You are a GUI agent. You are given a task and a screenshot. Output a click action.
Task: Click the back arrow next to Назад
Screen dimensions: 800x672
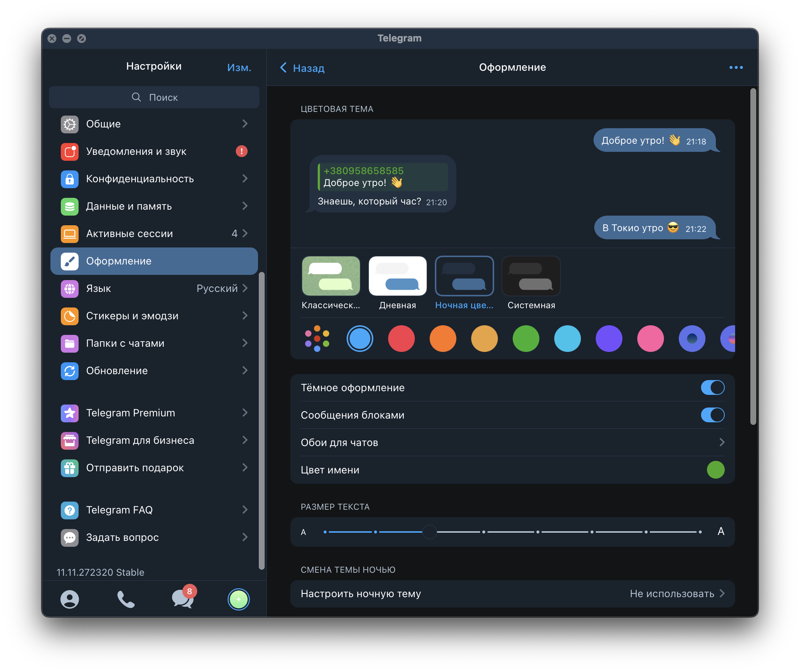point(283,68)
